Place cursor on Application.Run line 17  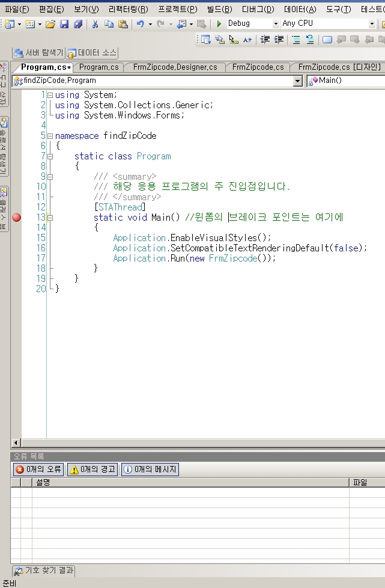195,259
